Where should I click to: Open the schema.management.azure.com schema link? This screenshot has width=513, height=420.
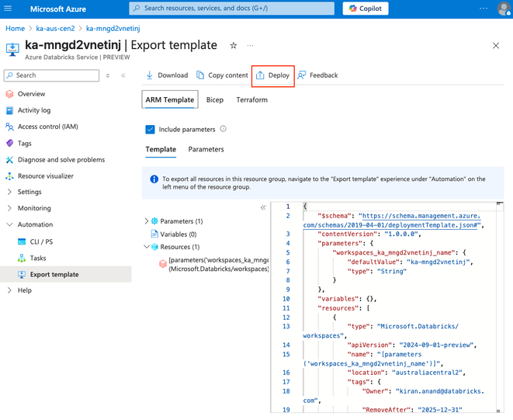[392, 220]
